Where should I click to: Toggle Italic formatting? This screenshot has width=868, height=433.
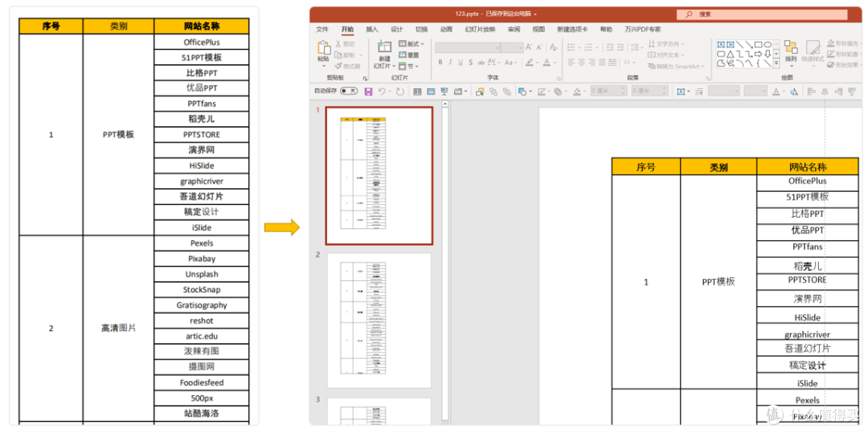451,63
